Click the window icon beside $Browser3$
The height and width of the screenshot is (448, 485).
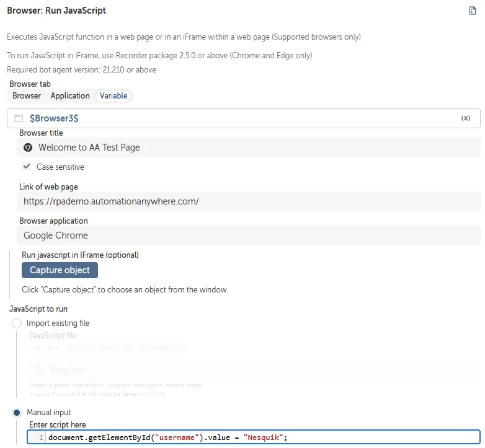[19, 118]
